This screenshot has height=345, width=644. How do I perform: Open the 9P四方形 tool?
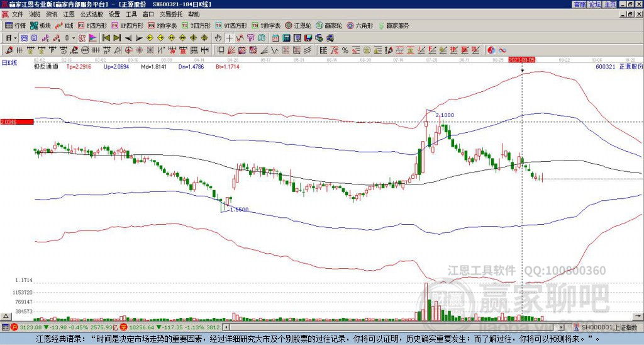(x=127, y=25)
